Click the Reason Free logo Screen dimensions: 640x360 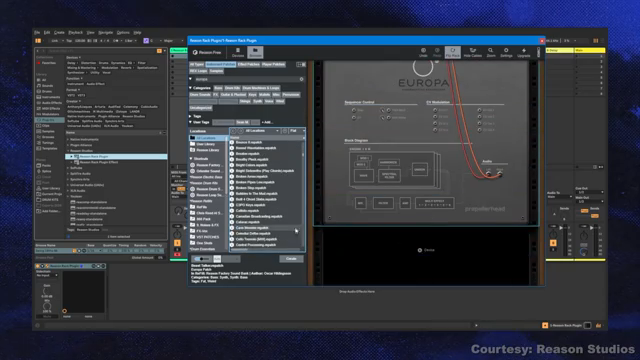point(207,52)
